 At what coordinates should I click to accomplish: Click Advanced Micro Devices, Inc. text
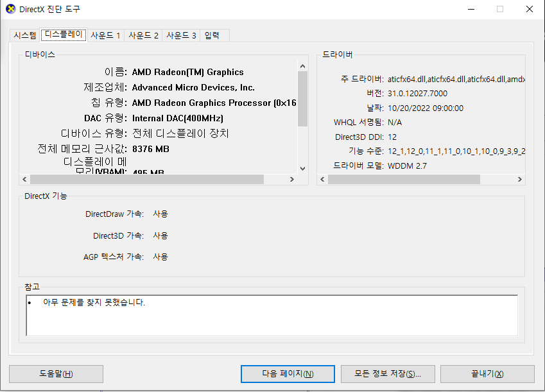(x=193, y=87)
